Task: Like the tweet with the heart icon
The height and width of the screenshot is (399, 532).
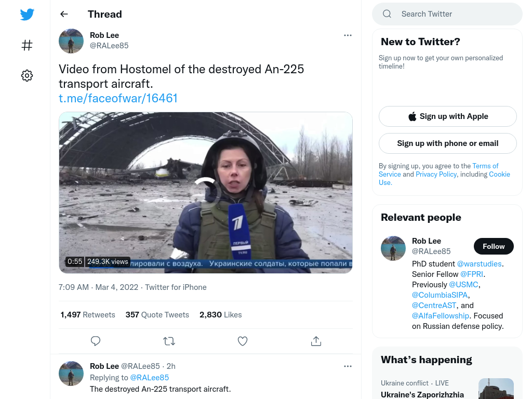Action: click(243, 341)
